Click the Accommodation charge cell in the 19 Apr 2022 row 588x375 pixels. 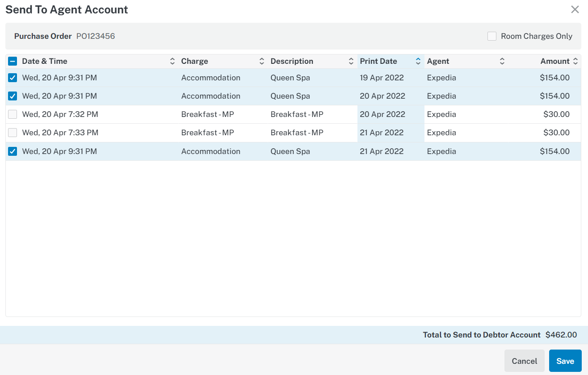211,78
